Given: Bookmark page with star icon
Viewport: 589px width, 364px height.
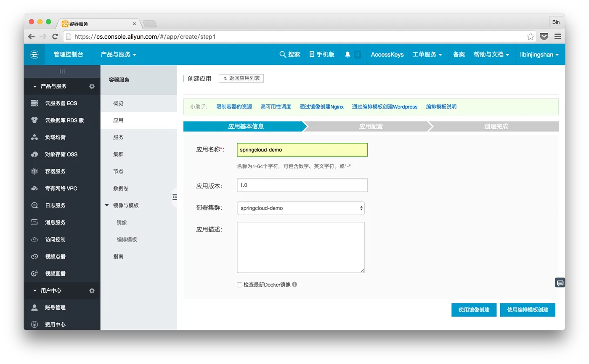Looking at the screenshot, I should click(x=531, y=37).
